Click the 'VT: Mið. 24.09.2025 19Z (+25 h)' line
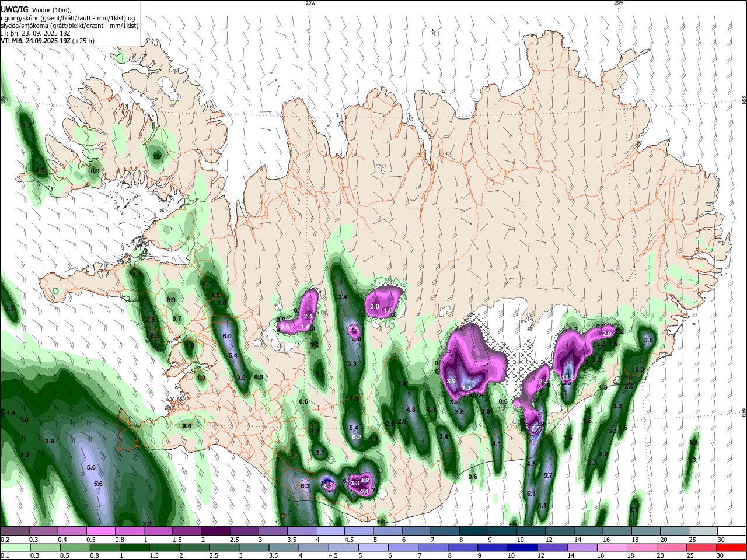The image size is (747, 560). tap(47, 41)
